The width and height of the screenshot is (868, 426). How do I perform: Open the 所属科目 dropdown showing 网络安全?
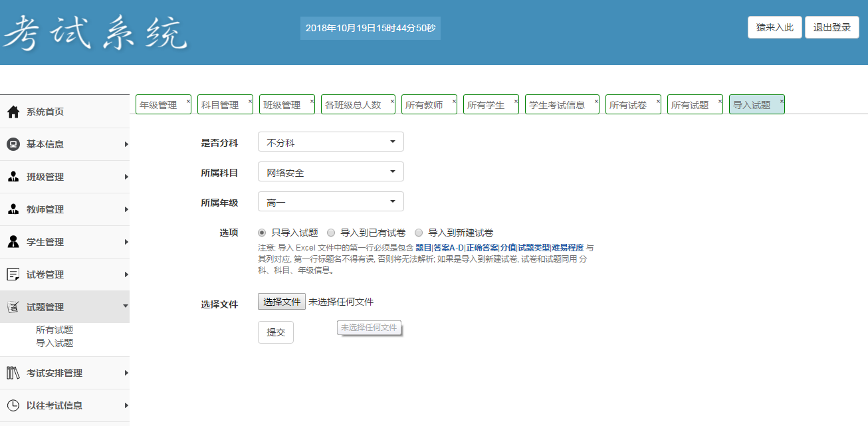pyautogui.click(x=330, y=172)
